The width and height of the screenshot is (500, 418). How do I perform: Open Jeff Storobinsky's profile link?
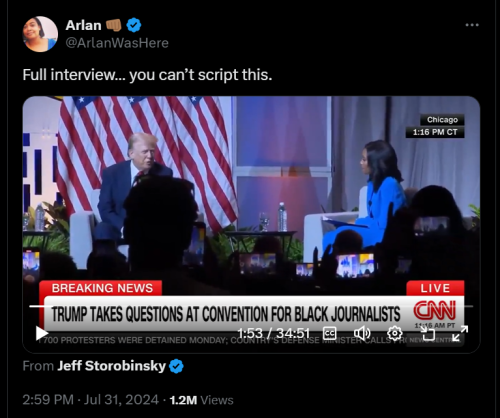[x=111, y=366]
